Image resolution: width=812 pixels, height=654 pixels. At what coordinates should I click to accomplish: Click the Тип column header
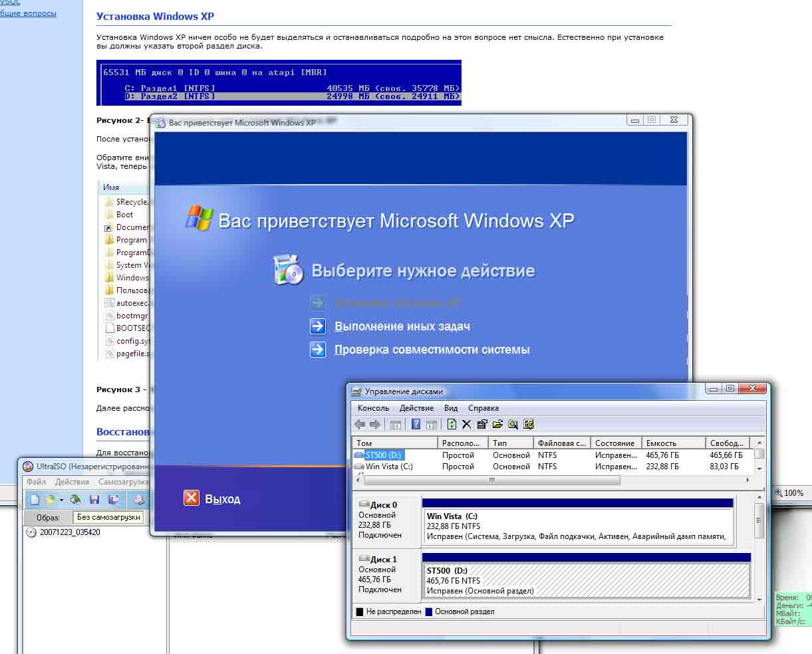[511, 443]
